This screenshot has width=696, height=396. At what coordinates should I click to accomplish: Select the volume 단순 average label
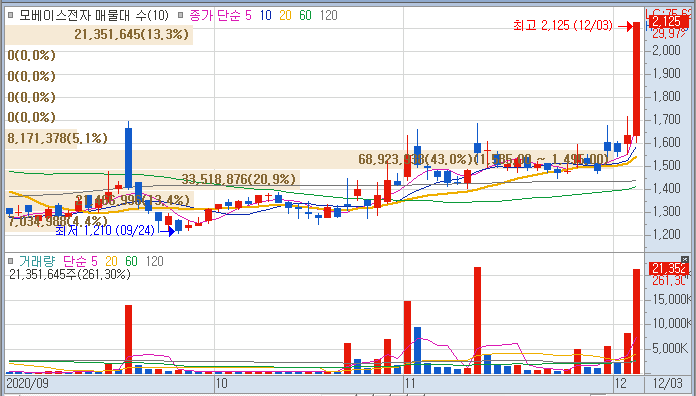[76, 261]
